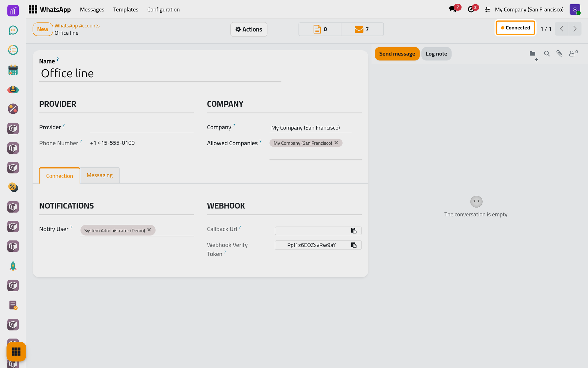Open the Contacts app in sidebar
This screenshot has height=368, width=588.
point(13,89)
